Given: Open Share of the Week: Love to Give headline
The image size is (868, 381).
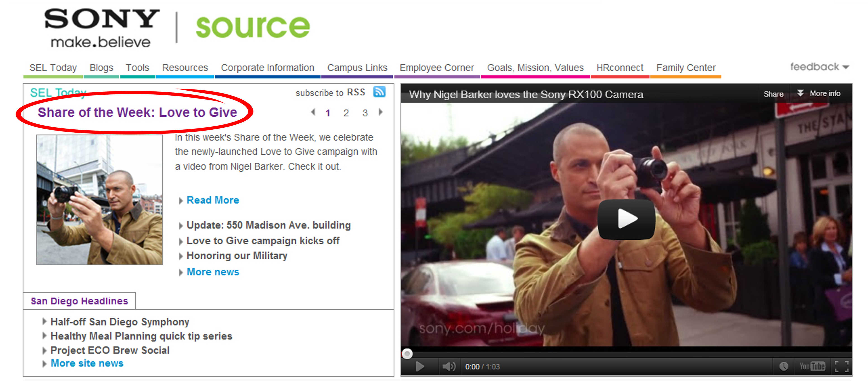Looking at the screenshot, I should (137, 112).
